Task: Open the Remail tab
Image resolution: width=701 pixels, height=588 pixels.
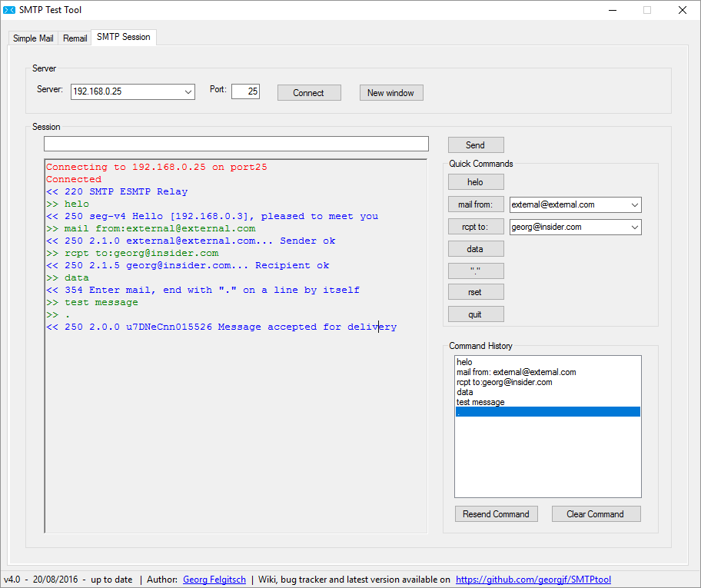Action: pyautogui.click(x=75, y=38)
